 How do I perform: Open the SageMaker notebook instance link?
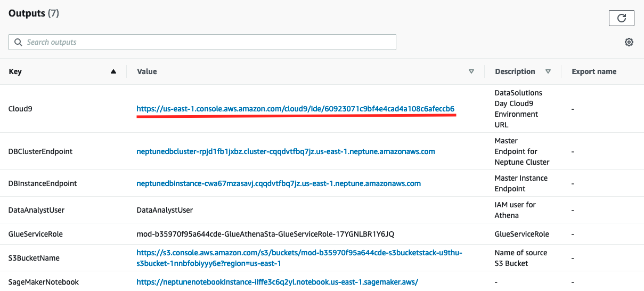(x=277, y=282)
